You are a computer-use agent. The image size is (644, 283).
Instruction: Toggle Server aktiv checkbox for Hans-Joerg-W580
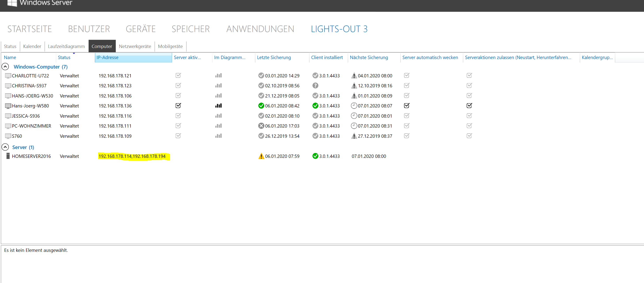[x=178, y=105]
